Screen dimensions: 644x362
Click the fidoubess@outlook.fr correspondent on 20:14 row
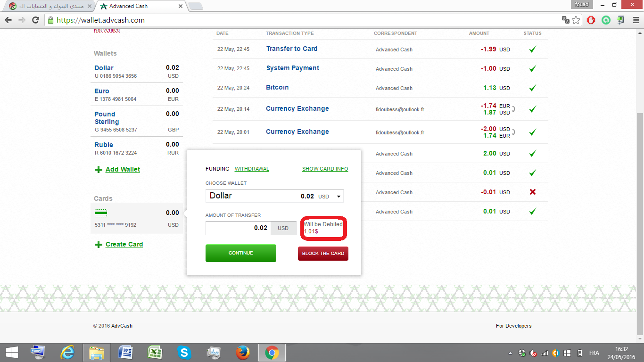pyautogui.click(x=400, y=109)
